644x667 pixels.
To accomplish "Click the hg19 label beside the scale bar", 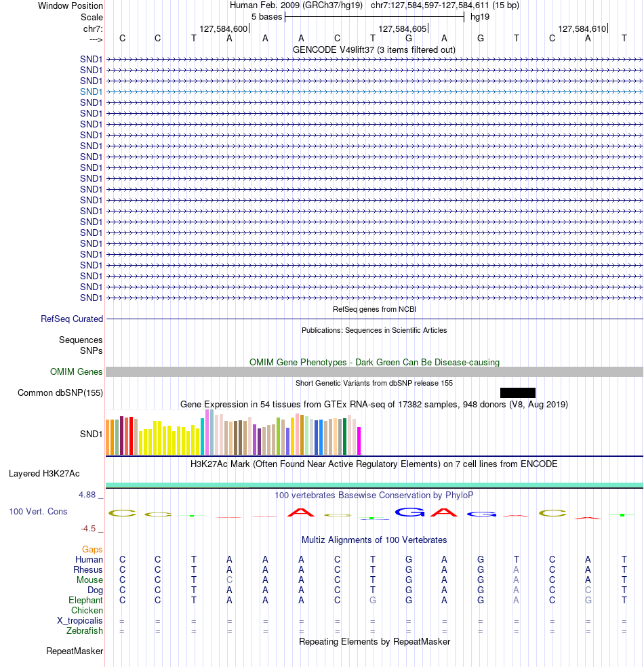I will tap(480, 17).
